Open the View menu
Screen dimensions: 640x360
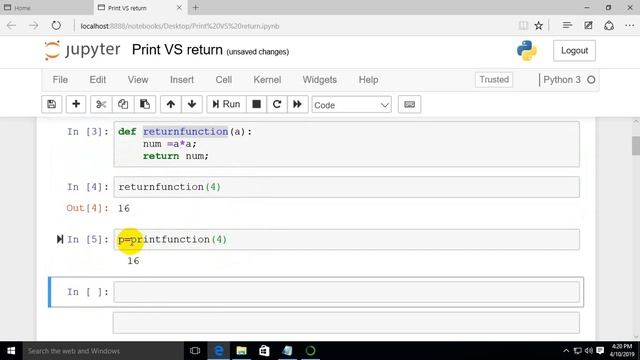[138, 80]
